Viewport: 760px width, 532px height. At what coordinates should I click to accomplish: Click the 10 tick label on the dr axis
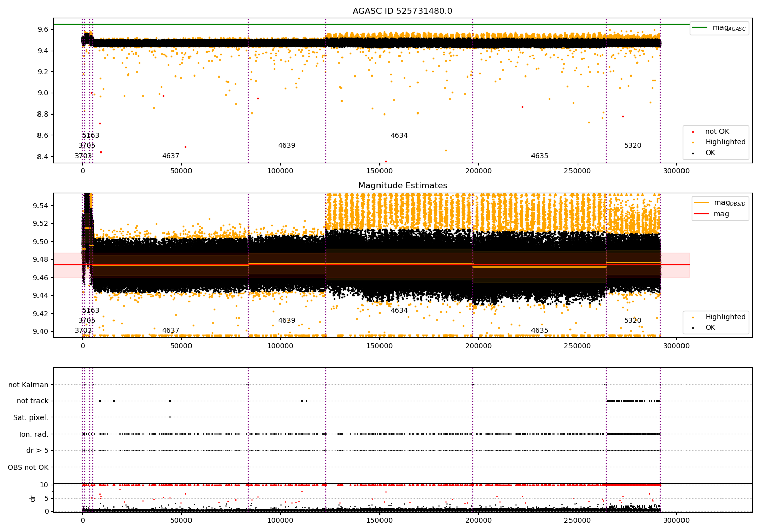pyautogui.click(x=44, y=485)
